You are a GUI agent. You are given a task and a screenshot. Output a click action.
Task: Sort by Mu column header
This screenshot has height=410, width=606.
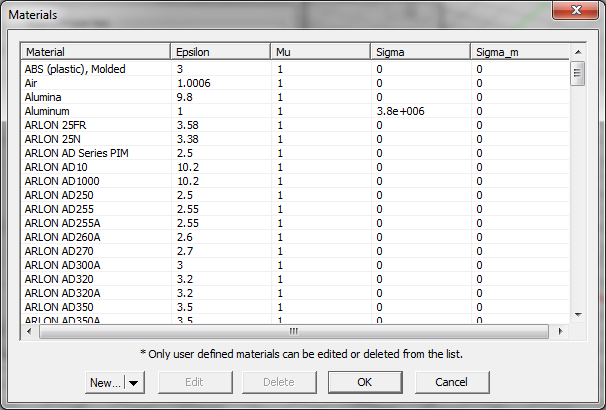[x=321, y=52]
